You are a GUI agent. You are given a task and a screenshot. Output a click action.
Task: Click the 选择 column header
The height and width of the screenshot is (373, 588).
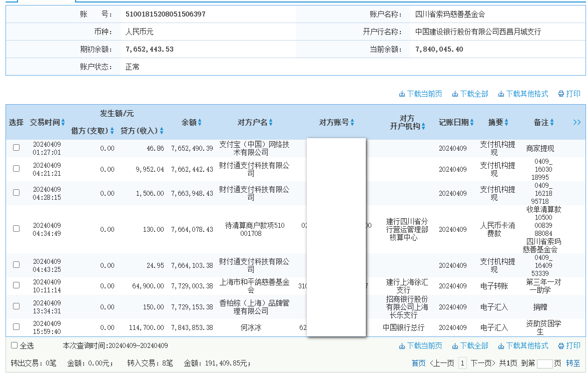[16, 122]
